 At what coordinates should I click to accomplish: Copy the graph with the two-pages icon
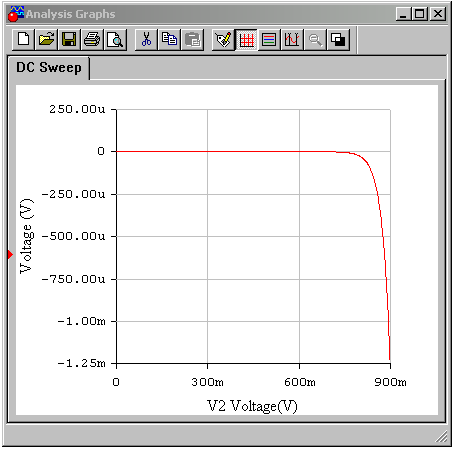pyautogui.click(x=169, y=40)
